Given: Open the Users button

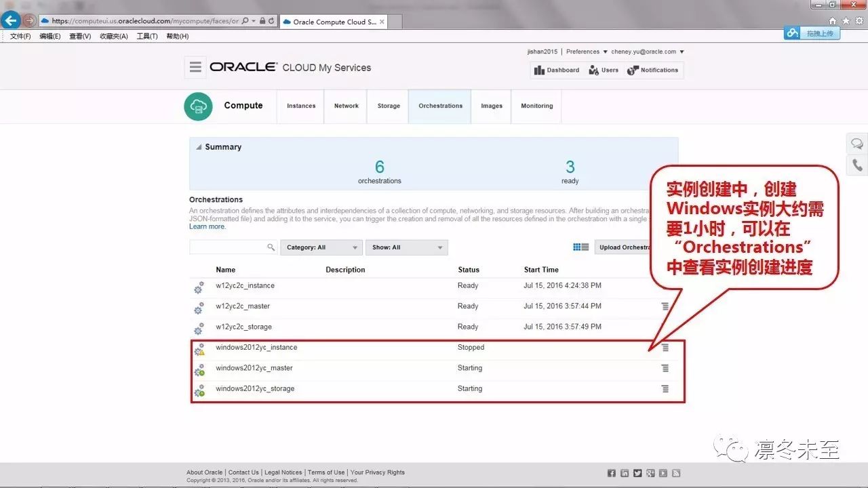Looking at the screenshot, I should click(x=604, y=70).
